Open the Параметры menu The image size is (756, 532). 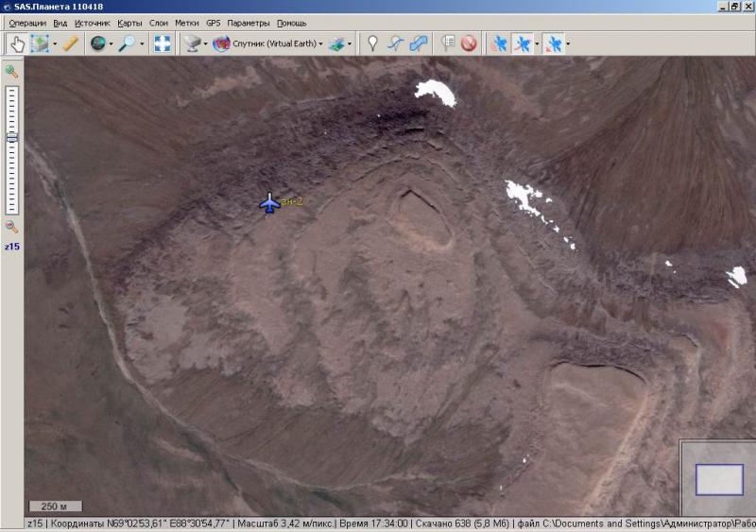249,23
